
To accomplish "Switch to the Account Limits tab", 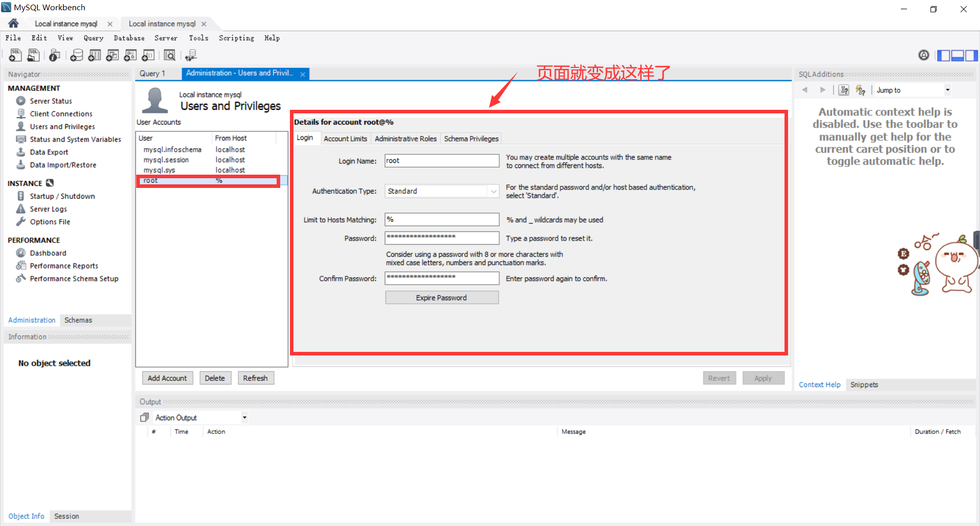I will click(345, 138).
